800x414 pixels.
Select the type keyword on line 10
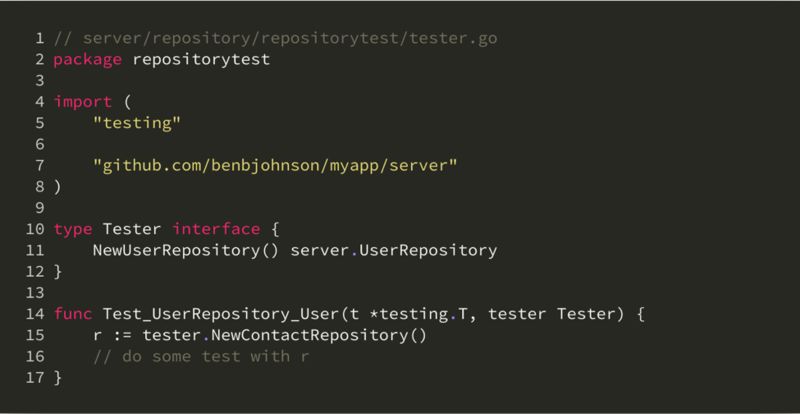tap(73, 229)
